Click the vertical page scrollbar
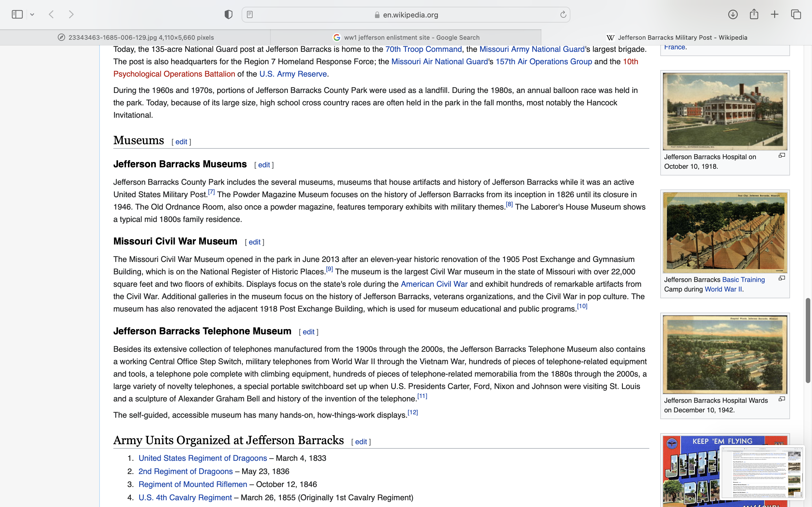This screenshot has height=507, width=812. 808,340
